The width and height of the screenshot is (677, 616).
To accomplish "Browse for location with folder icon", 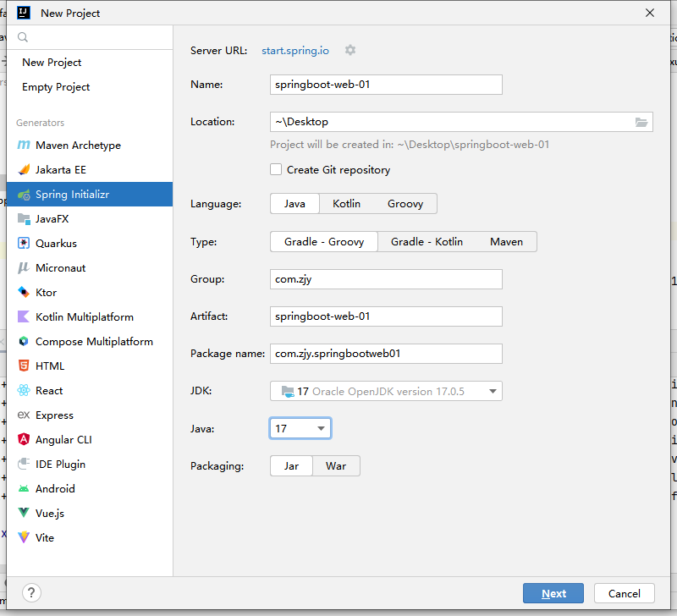I will click(641, 122).
